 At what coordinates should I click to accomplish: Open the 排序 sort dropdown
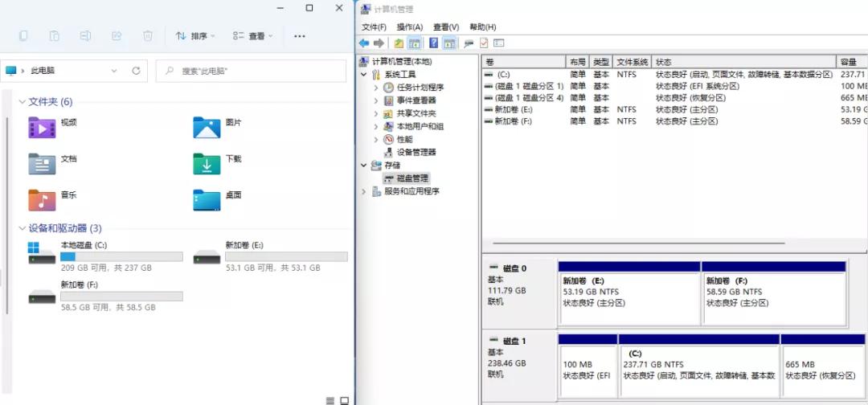point(195,36)
